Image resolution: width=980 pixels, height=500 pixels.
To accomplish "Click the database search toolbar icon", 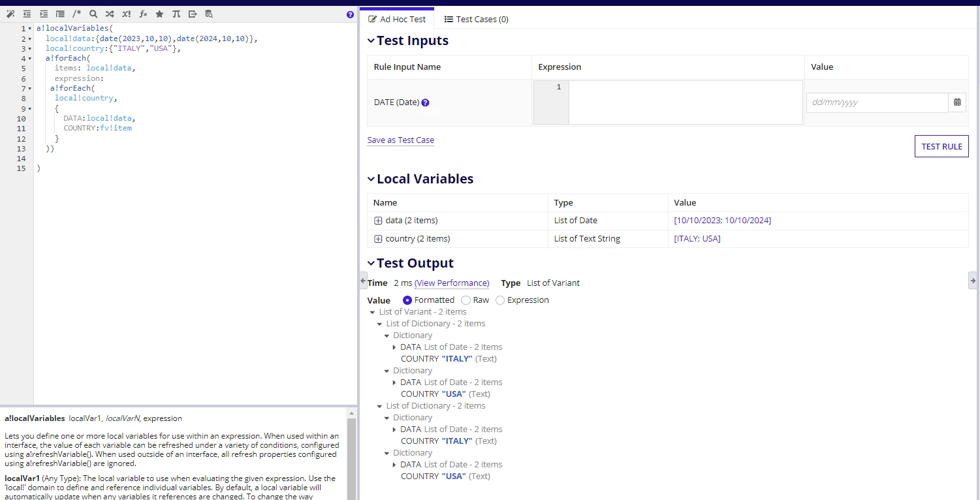I will (x=209, y=14).
